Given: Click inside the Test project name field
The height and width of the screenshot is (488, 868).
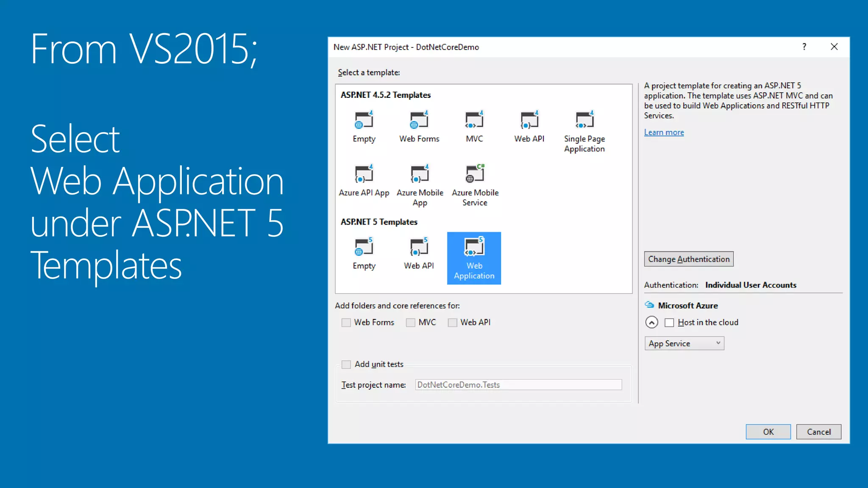Looking at the screenshot, I should click(518, 385).
